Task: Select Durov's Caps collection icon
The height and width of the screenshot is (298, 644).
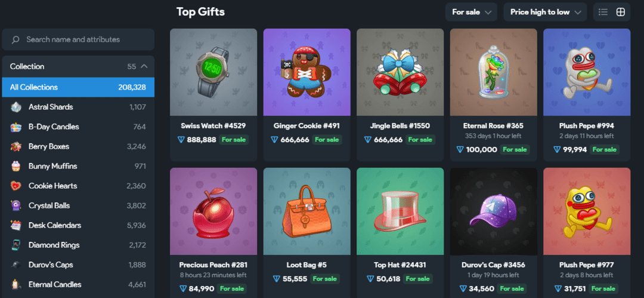Action: pos(16,265)
